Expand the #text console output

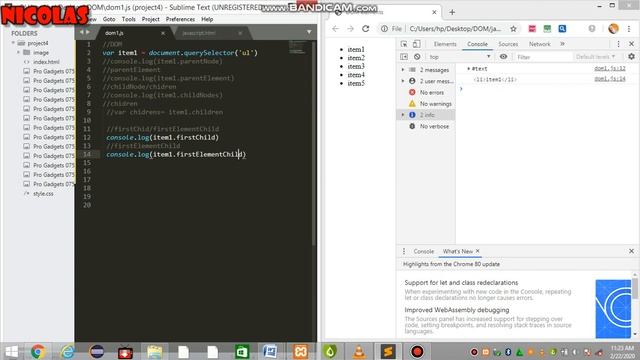coord(469,69)
